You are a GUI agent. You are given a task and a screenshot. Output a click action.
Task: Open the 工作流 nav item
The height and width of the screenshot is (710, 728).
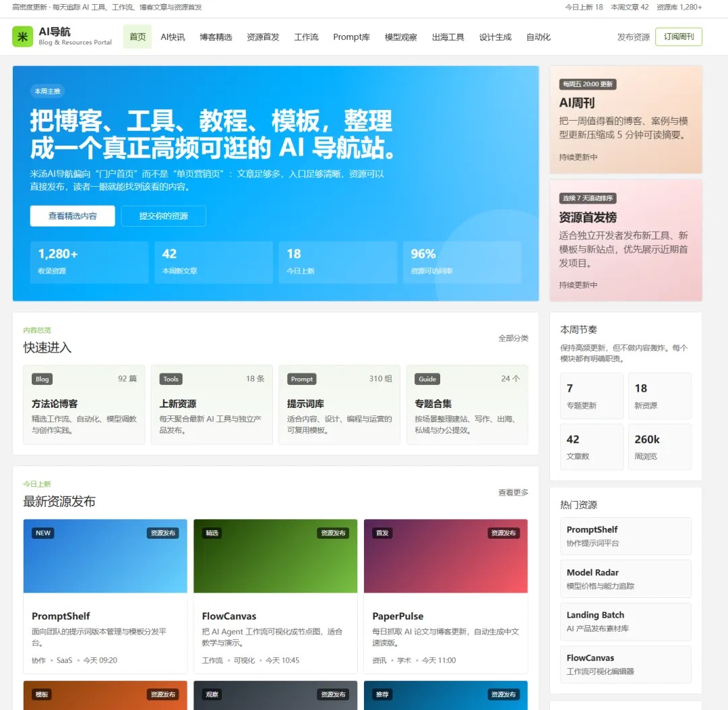(306, 36)
